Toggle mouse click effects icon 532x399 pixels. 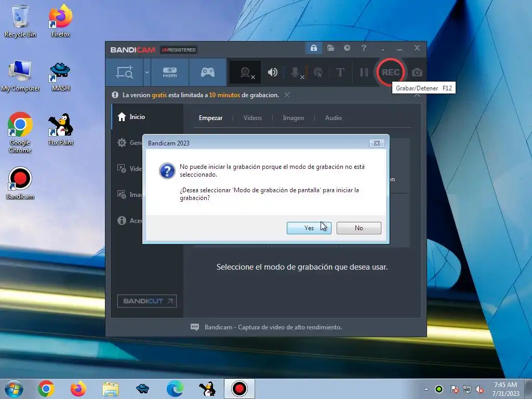[x=318, y=72]
